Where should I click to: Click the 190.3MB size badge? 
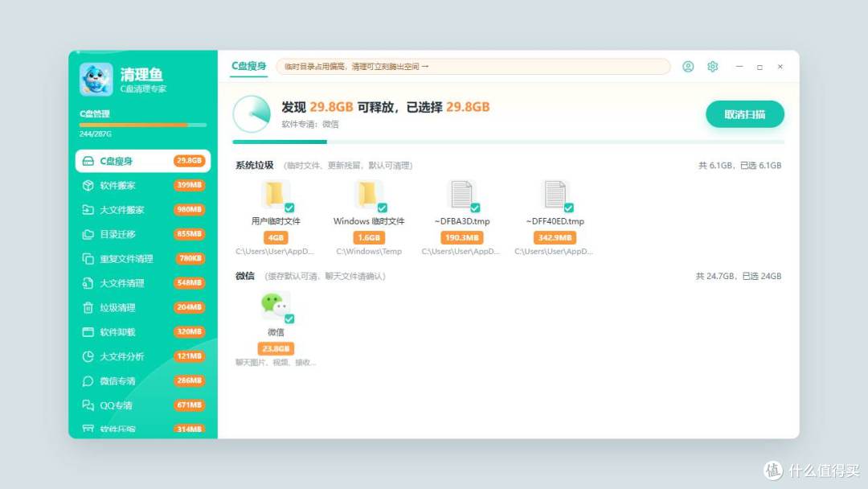pos(461,237)
